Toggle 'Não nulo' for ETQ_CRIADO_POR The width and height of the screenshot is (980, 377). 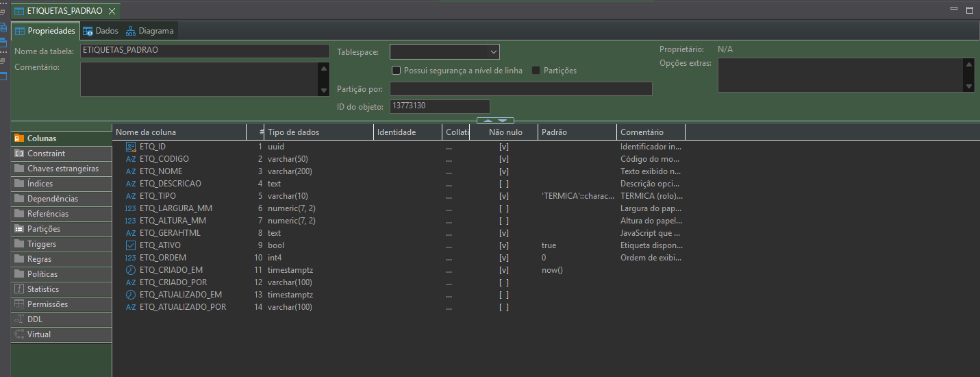point(504,282)
